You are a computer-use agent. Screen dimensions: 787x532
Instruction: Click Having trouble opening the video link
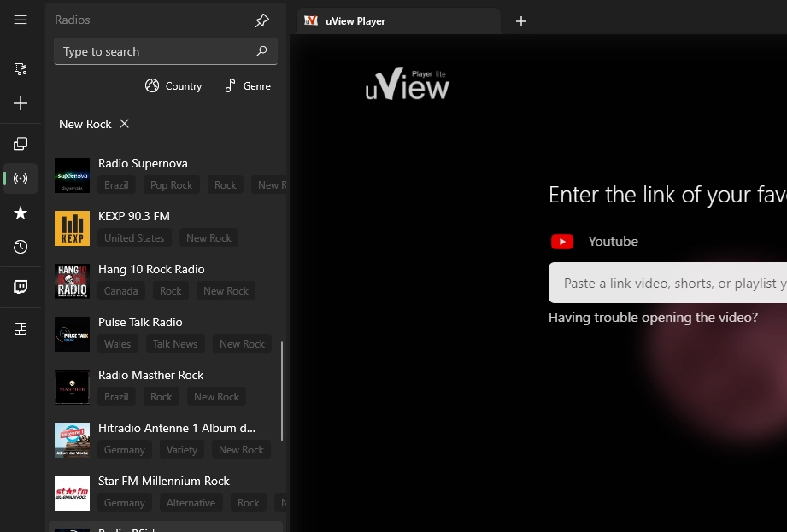[x=653, y=318]
